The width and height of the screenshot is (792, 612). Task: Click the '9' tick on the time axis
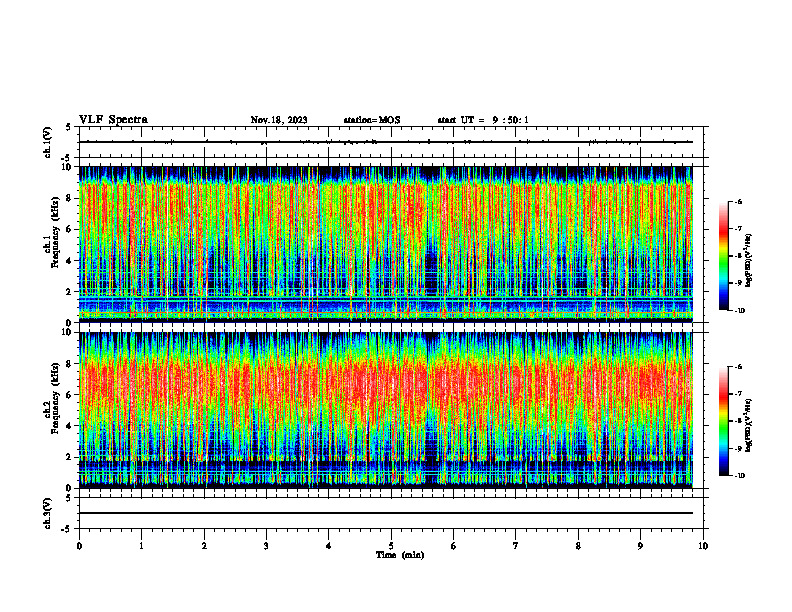point(640,546)
